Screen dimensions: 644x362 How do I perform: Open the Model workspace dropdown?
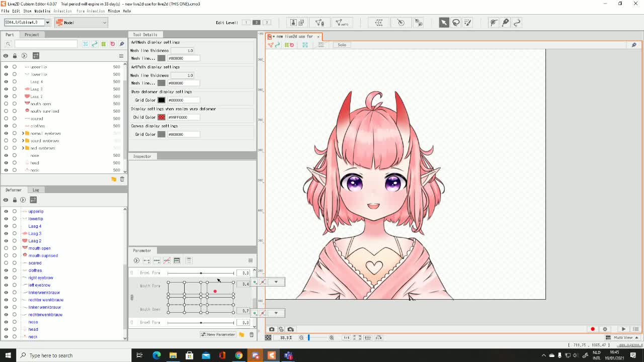click(81, 22)
